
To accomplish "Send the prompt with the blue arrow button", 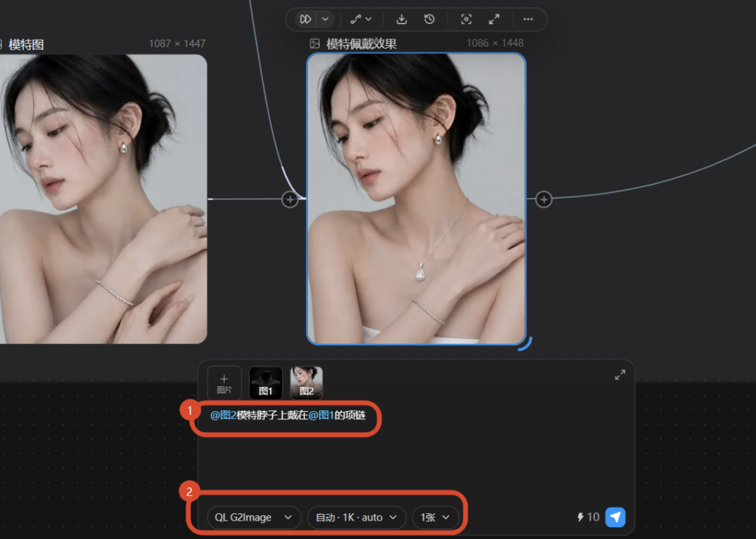I will coord(615,518).
